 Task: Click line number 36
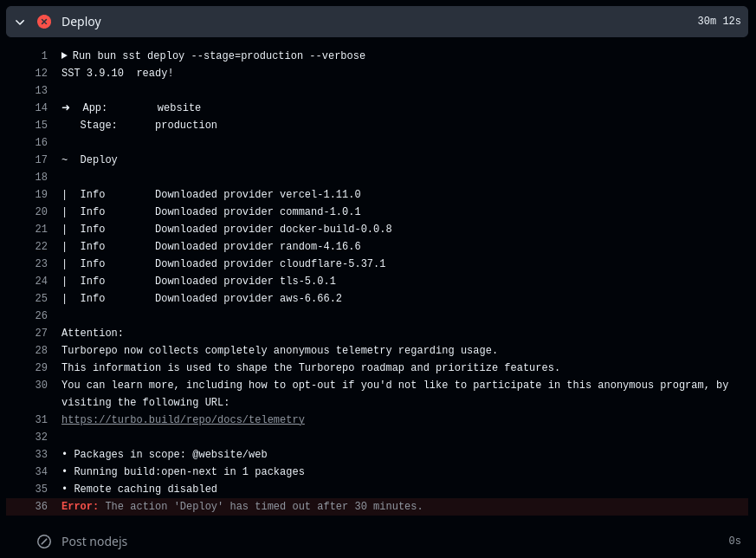tap(41, 507)
